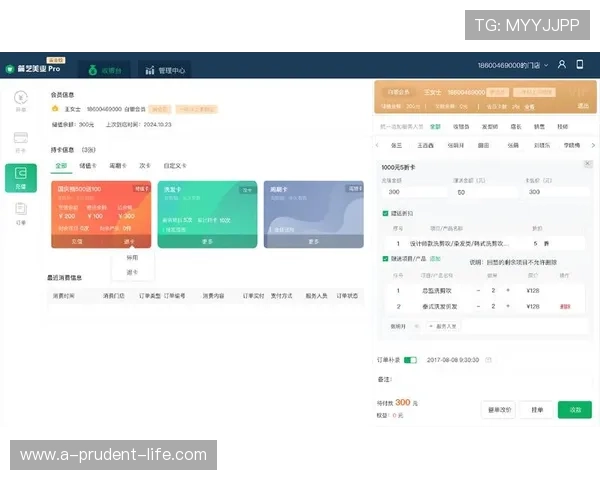Filter staff by 店长 role
The width and height of the screenshot is (600, 480).
(516, 127)
